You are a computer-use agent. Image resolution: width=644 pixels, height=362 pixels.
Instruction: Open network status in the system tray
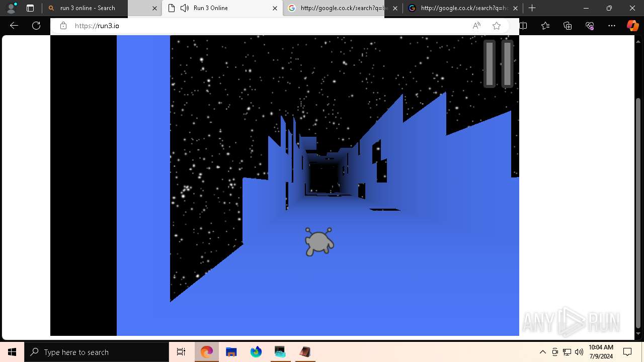click(x=567, y=352)
